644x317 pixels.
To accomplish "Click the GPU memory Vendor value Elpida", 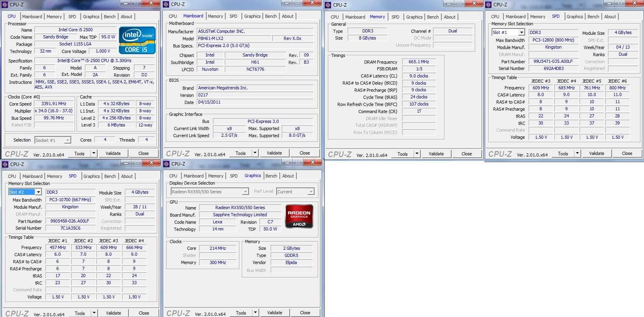I will point(291,262).
